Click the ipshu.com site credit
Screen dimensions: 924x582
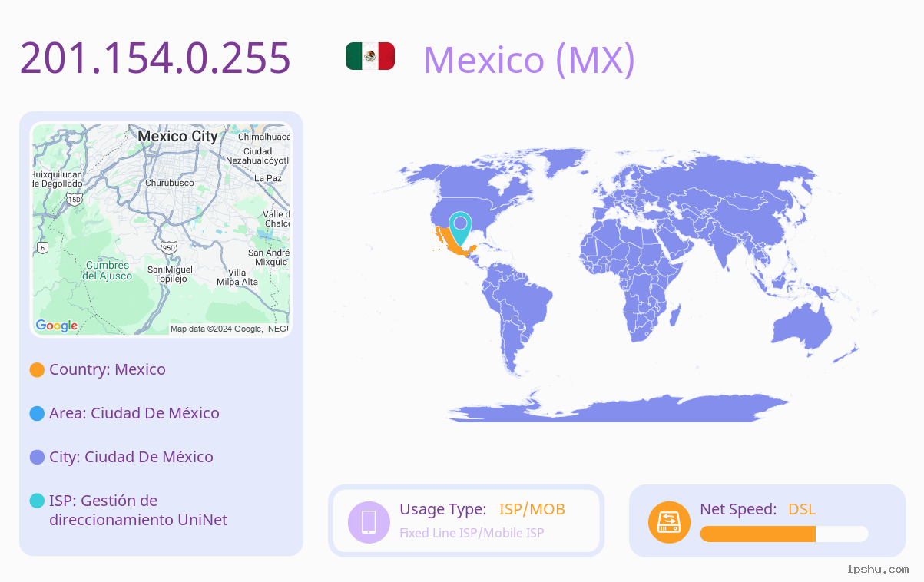[x=878, y=569]
